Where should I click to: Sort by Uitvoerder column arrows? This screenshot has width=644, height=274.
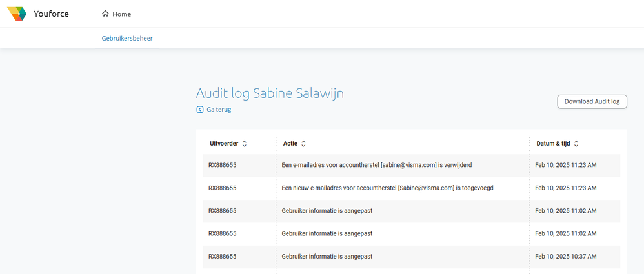pyautogui.click(x=245, y=143)
